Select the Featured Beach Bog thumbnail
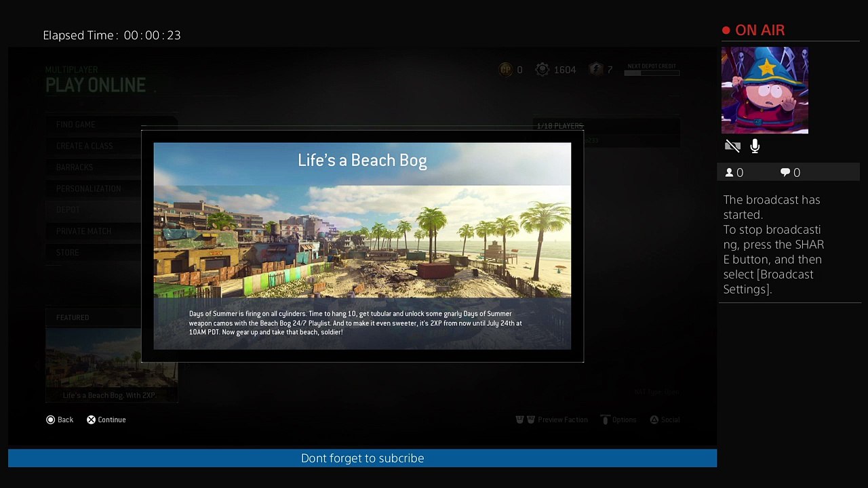Viewport: 868px width, 488px height. pyautogui.click(x=112, y=359)
